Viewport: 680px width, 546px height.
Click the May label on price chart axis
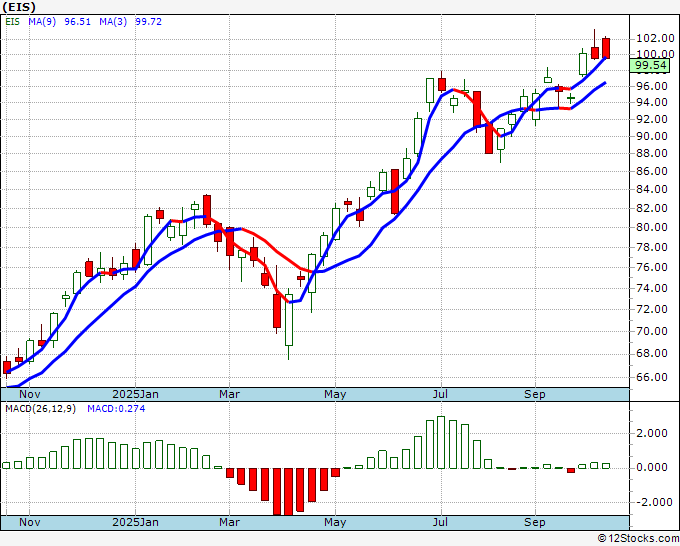(335, 394)
